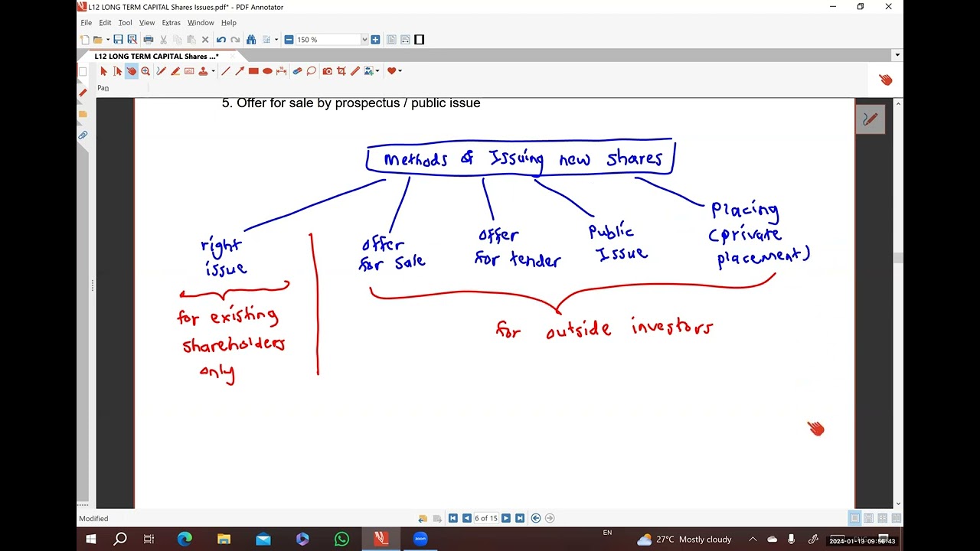This screenshot has width=980, height=551.
Task: Open the sidebar attachments paperclip tab
Action: [83, 135]
